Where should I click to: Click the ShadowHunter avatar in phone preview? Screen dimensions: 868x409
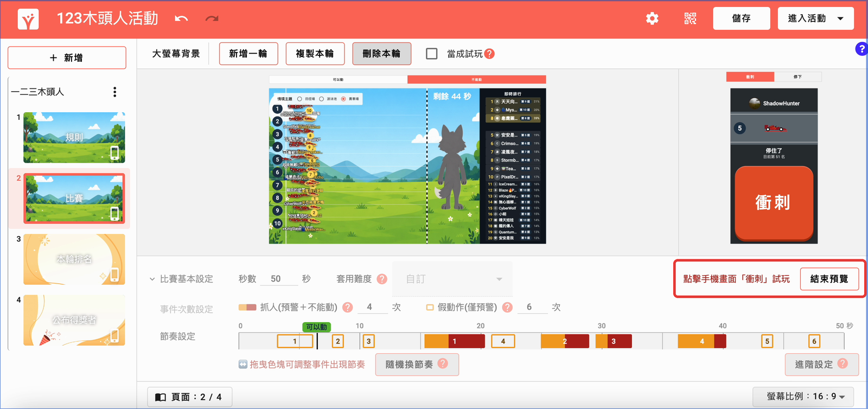[x=755, y=103]
